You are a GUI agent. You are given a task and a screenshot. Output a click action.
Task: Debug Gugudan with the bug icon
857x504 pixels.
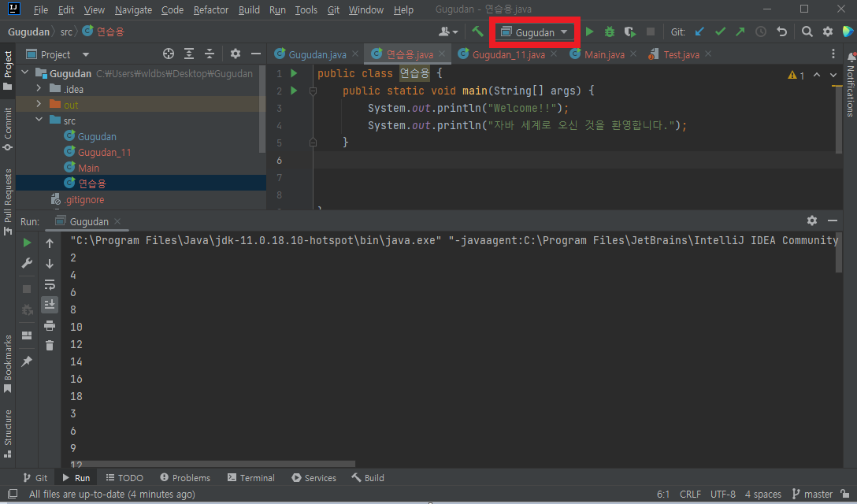[610, 31]
